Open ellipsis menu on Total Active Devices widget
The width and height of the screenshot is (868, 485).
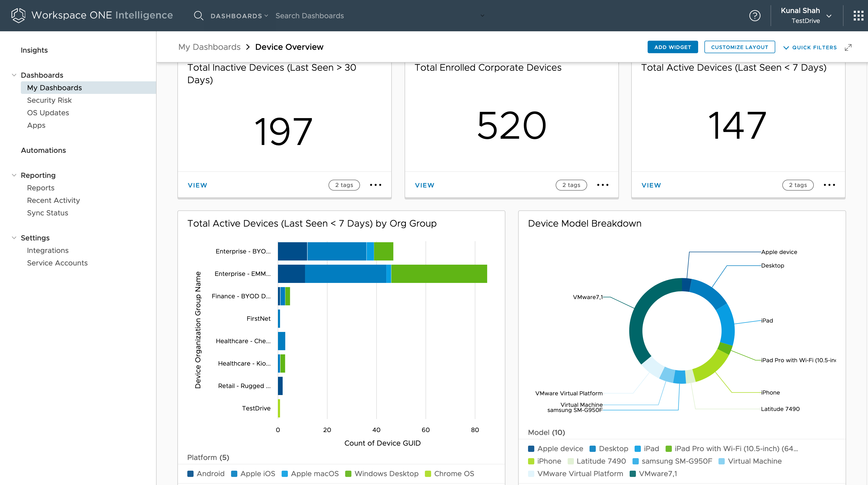[830, 185]
